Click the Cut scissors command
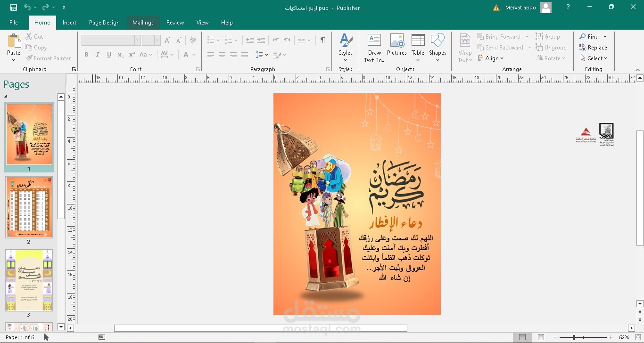The height and width of the screenshot is (343, 644). click(34, 37)
